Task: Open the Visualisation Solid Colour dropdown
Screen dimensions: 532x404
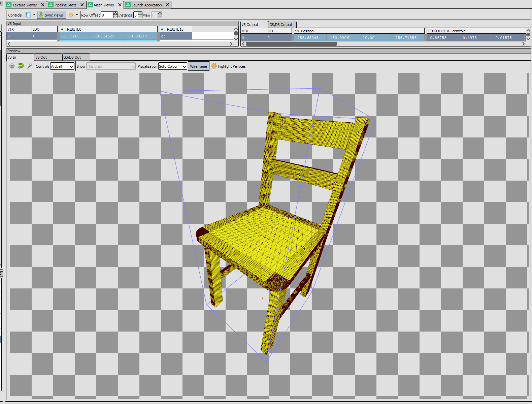Action: 173,66
